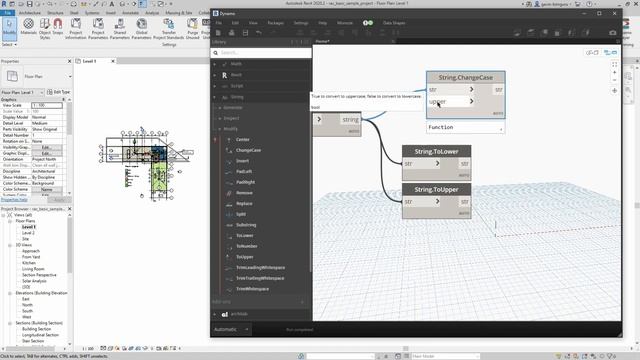Click Undo icon in Dynamo toolbar

coord(259,33)
